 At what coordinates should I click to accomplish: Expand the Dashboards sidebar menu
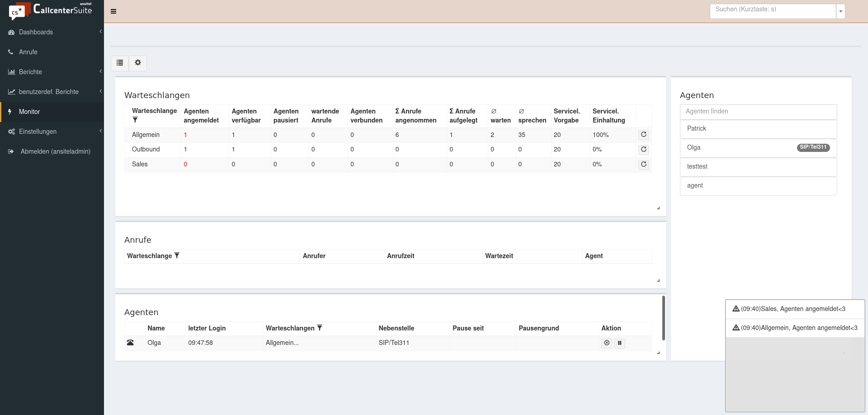(x=36, y=32)
